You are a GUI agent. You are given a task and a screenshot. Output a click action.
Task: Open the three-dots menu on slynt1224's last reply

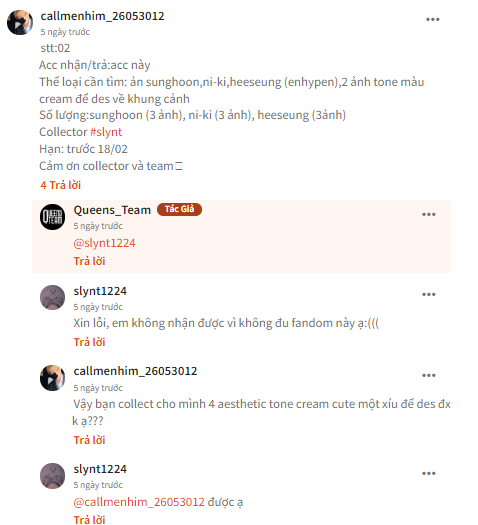(428, 473)
